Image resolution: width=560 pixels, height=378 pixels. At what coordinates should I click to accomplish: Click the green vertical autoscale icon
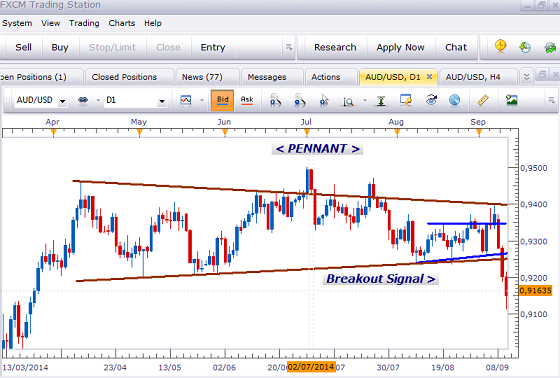click(x=381, y=101)
